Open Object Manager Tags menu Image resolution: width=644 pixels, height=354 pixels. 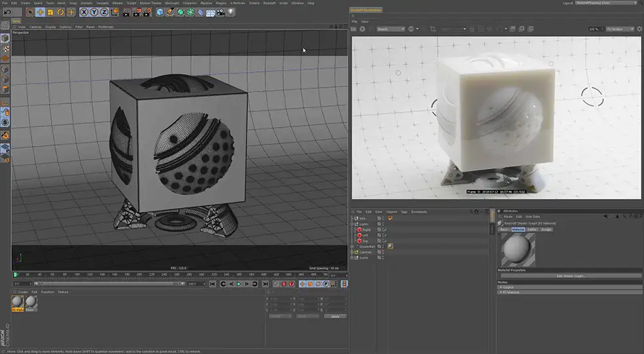404,212
